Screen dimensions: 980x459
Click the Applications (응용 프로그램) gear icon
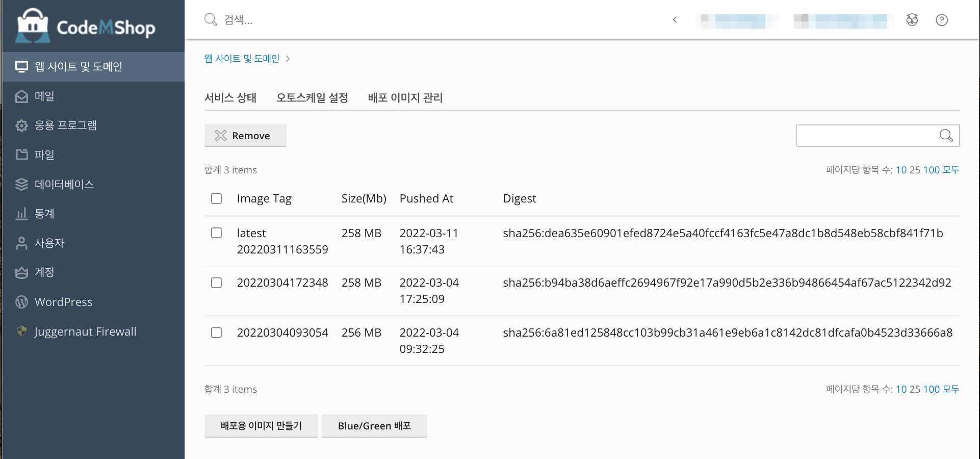pyautogui.click(x=21, y=125)
